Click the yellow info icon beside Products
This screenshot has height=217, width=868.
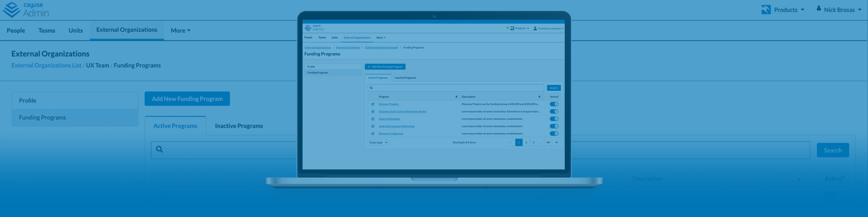point(508,28)
